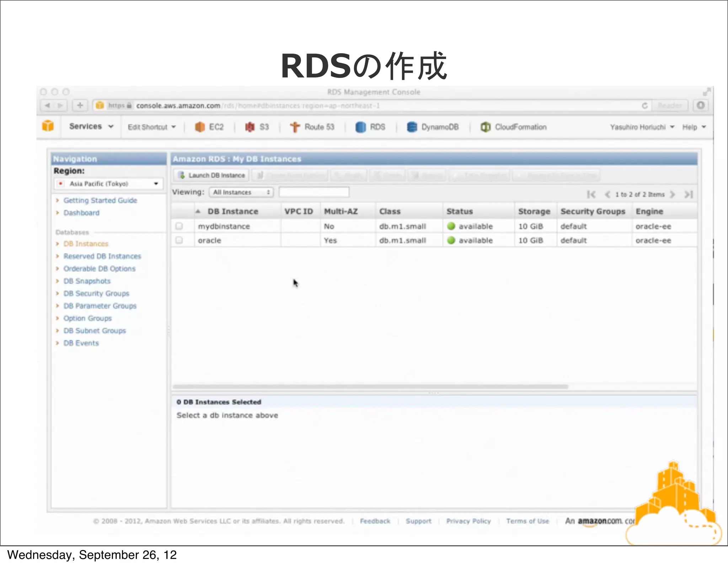Click the Feedback footer link
Image resolution: width=728 pixels, height=566 pixels.
pos(375,521)
